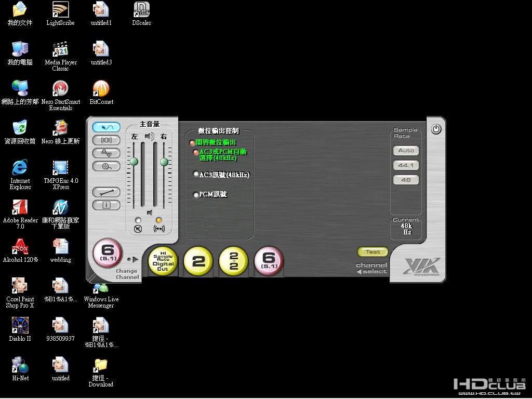This screenshot has height=399, width=532.
Task: Launch Alcohol 120% shortcut
Action: point(20,250)
